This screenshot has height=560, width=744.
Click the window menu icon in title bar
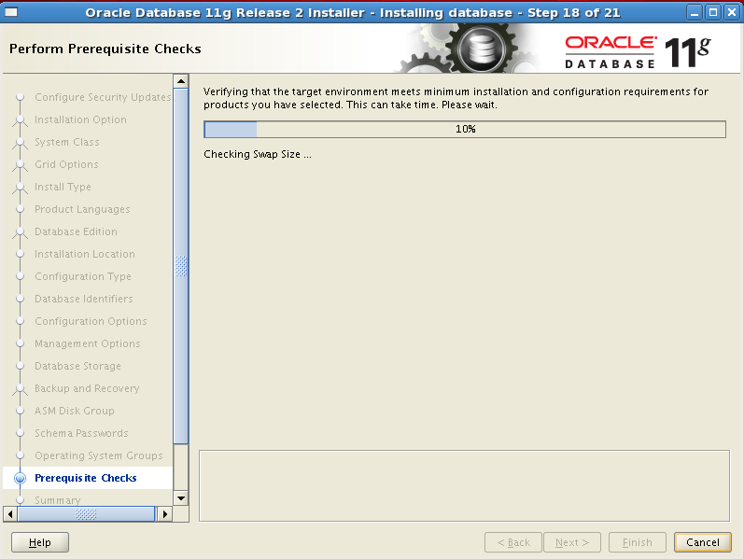point(12,12)
